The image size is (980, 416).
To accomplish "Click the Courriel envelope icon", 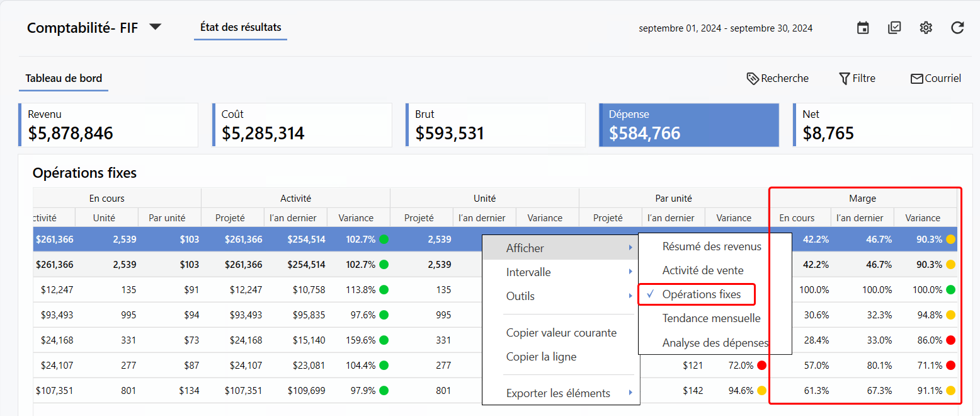I will tap(916, 79).
